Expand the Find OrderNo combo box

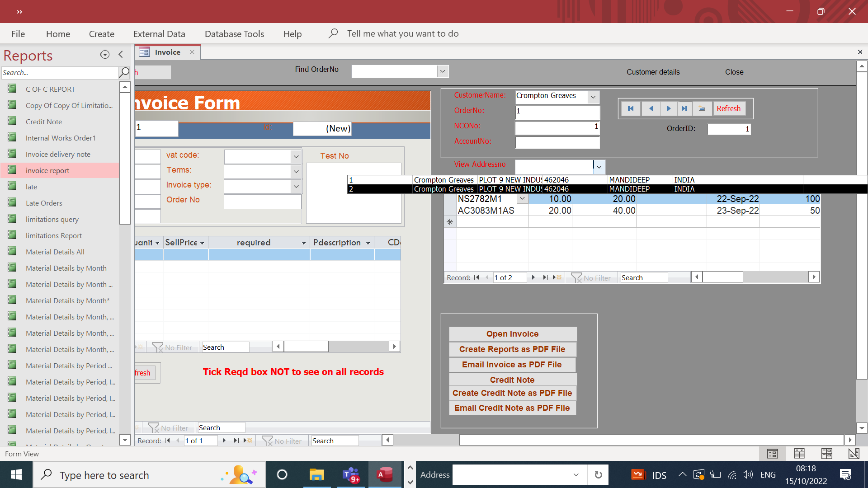click(x=443, y=71)
